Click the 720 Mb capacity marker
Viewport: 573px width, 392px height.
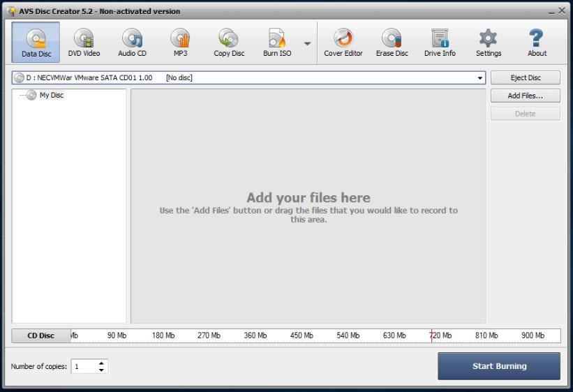point(440,336)
